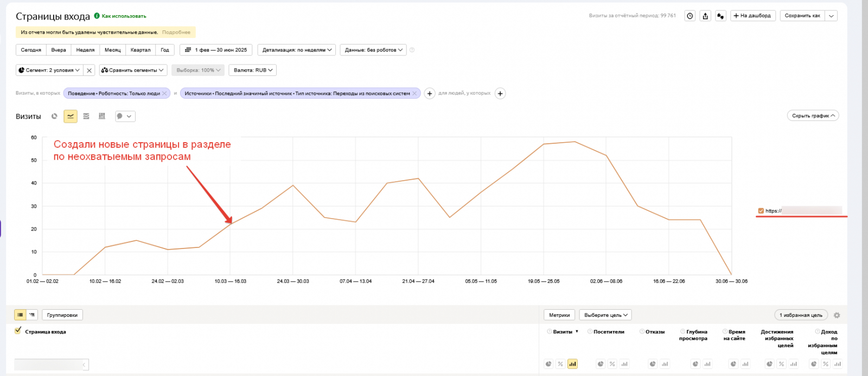868x376 pixels.
Task: Select the 'Квартал' period tab
Action: pos(141,50)
